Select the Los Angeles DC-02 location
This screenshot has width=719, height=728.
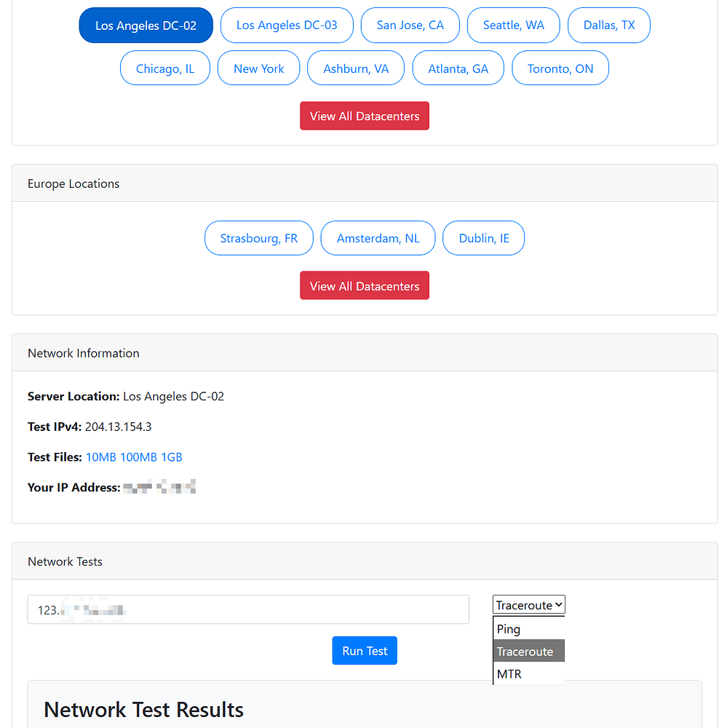tap(146, 25)
